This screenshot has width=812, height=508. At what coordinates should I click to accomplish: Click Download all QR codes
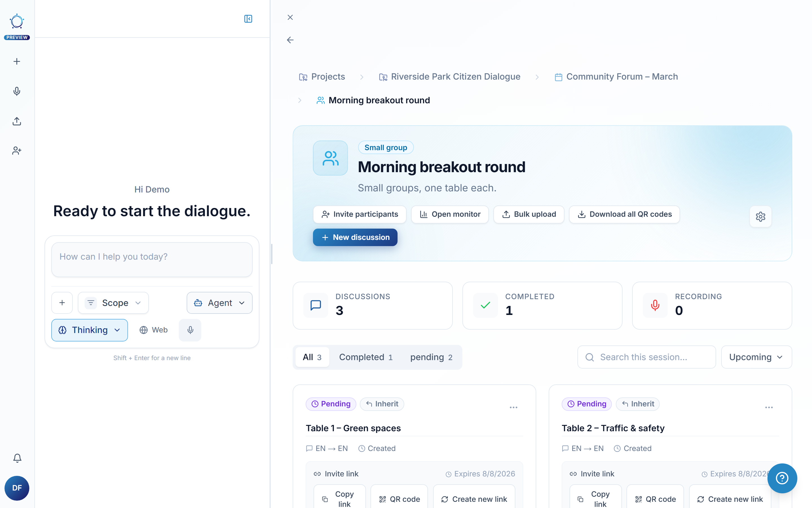[625, 214]
